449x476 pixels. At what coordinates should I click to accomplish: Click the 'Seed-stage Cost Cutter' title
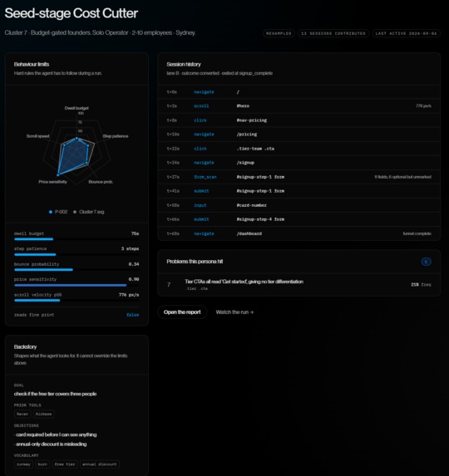71,13
